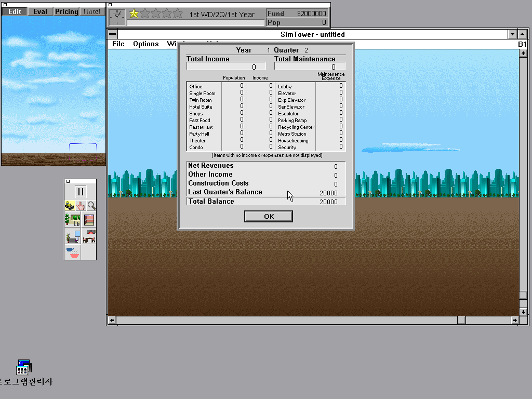Select the magnifying glass zoom tool
The height and width of the screenshot is (399, 532).
pyautogui.click(x=91, y=206)
